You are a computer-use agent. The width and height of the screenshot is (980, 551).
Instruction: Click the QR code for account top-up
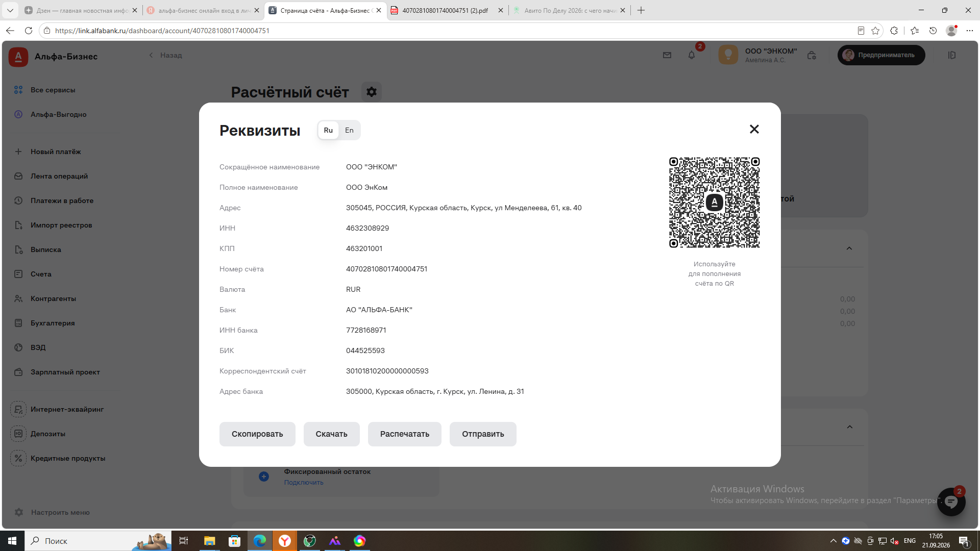pos(714,203)
